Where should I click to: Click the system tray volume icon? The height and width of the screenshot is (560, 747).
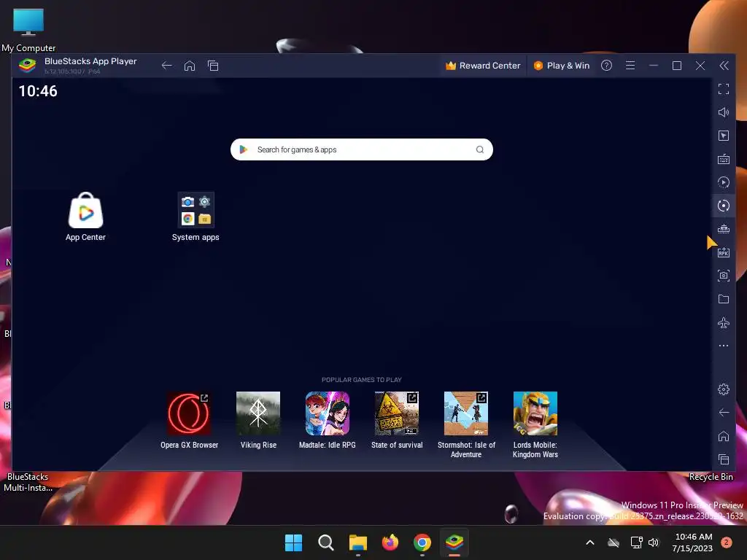point(654,542)
